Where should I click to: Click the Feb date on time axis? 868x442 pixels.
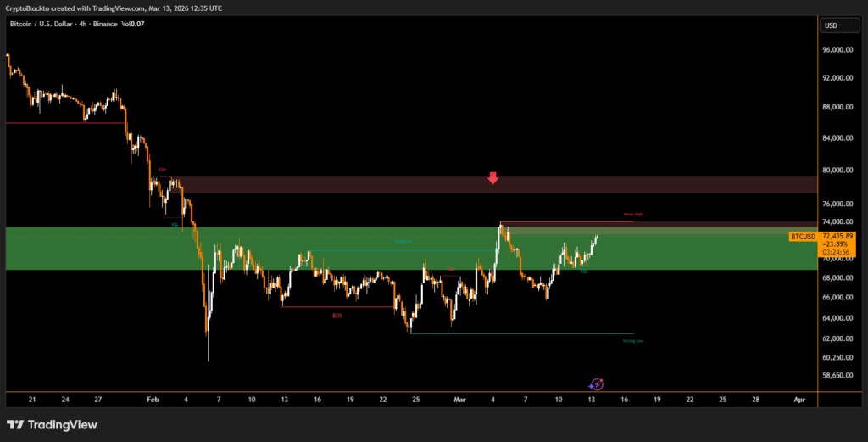click(x=152, y=398)
